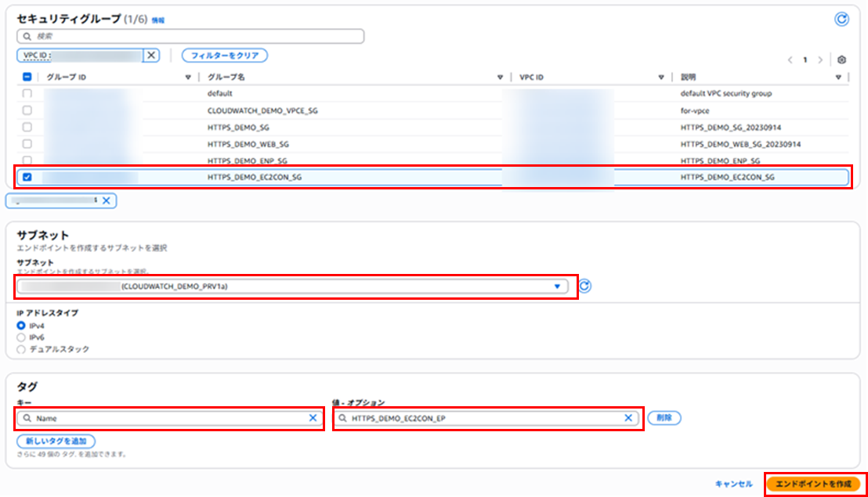
Task: Clear the HTTPS_DEMO_EC2CON_EP tag value
Action: [628, 418]
